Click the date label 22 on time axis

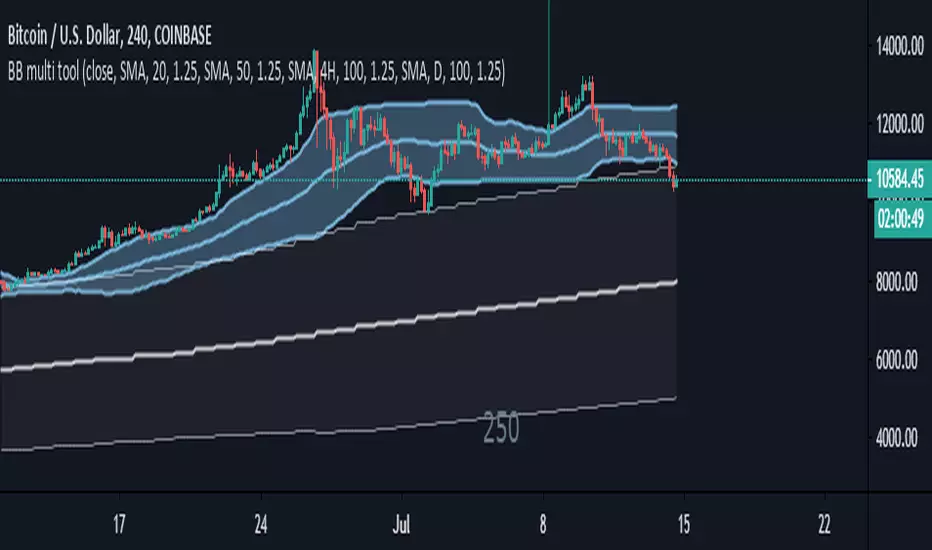(824, 524)
